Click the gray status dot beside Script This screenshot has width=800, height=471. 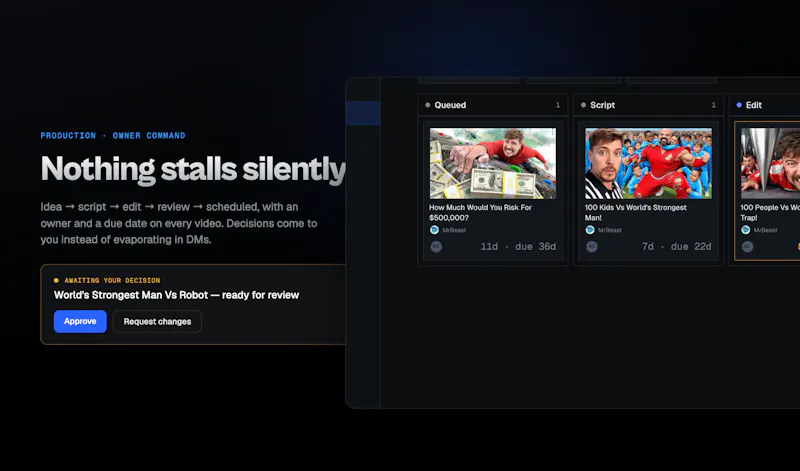[x=583, y=105]
